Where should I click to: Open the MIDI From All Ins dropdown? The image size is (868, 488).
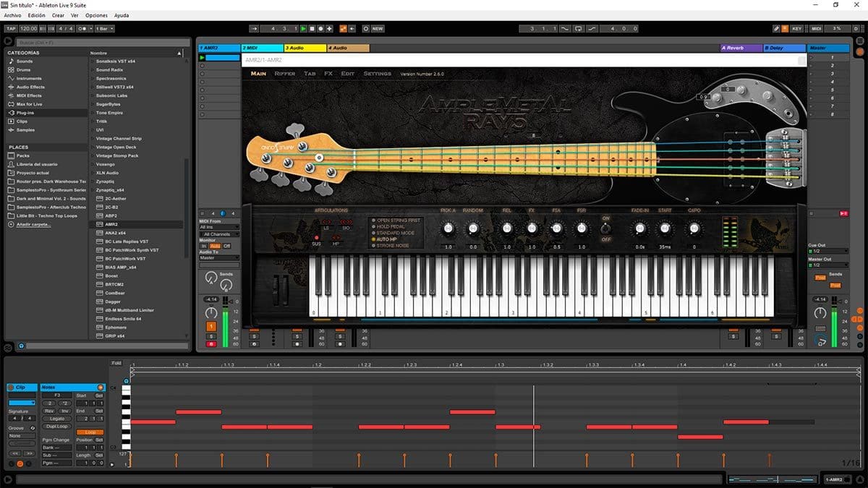tap(219, 227)
